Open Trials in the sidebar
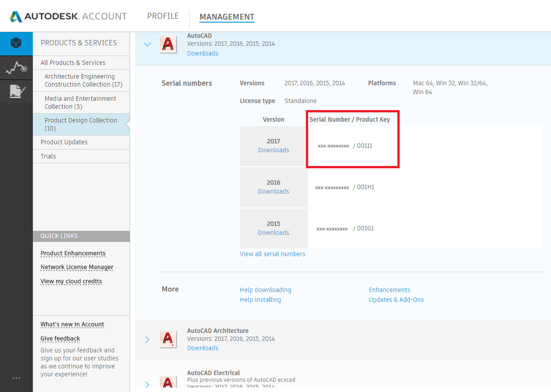 point(48,157)
